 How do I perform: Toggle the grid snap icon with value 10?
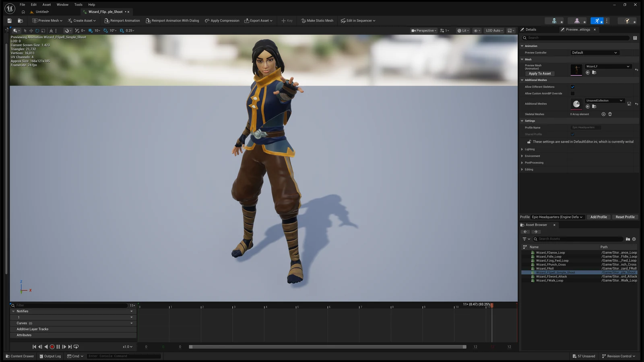[x=91, y=31]
